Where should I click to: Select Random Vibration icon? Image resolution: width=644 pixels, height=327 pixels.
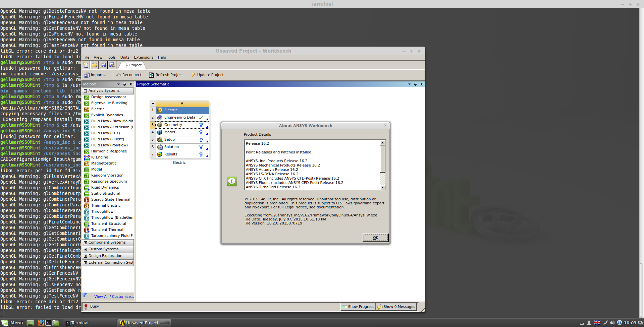click(87, 176)
